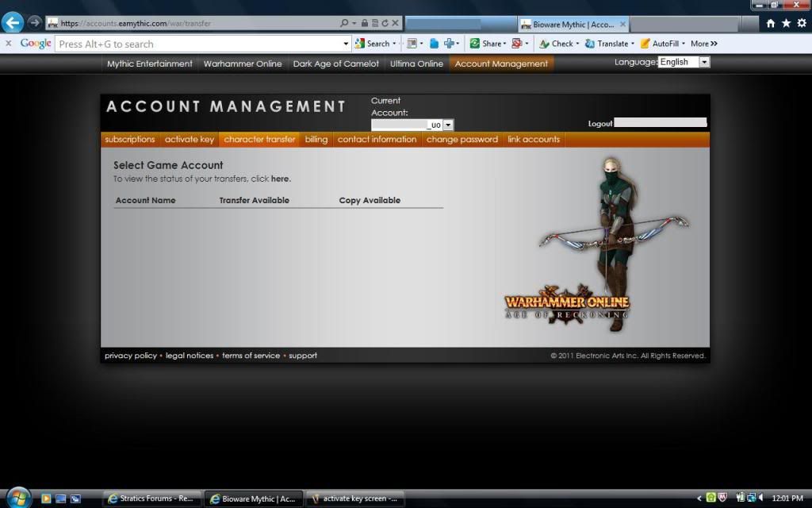Open the Translate dropdown arrow
Image resolution: width=812 pixels, height=508 pixels.
[x=632, y=44]
